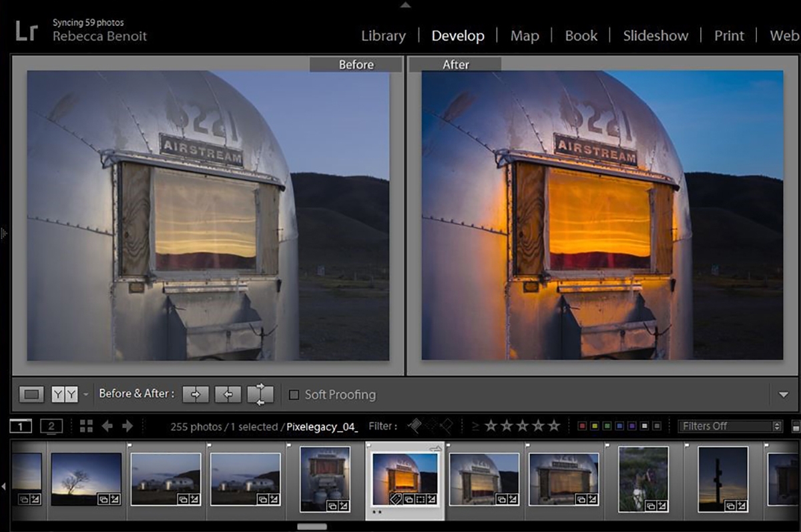Enable Soft Proofing checkbox
Screen dimensions: 801x532
294,394
